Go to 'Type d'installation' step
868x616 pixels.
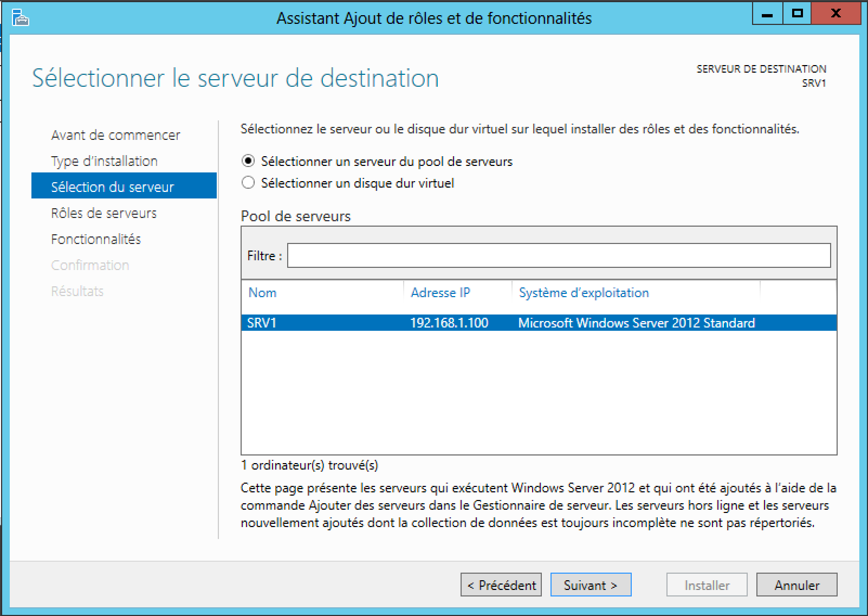104,161
